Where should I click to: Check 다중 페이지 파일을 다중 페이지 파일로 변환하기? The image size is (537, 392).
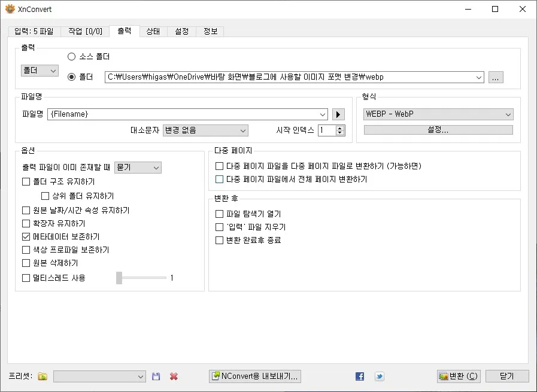(x=219, y=166)
